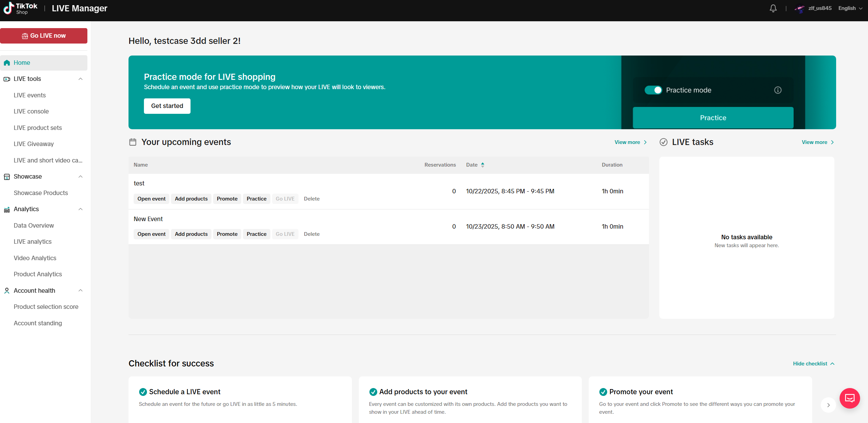
Task: Click the next arrow in checklist carousel
Action: (828, 405)
